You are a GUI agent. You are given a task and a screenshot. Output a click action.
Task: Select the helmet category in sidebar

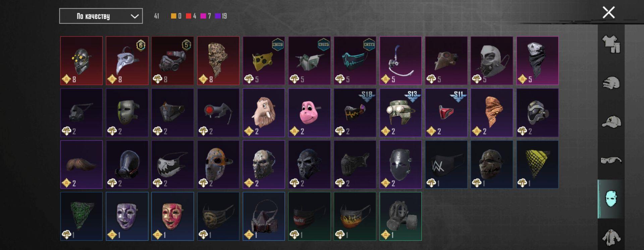coord(611,83)
